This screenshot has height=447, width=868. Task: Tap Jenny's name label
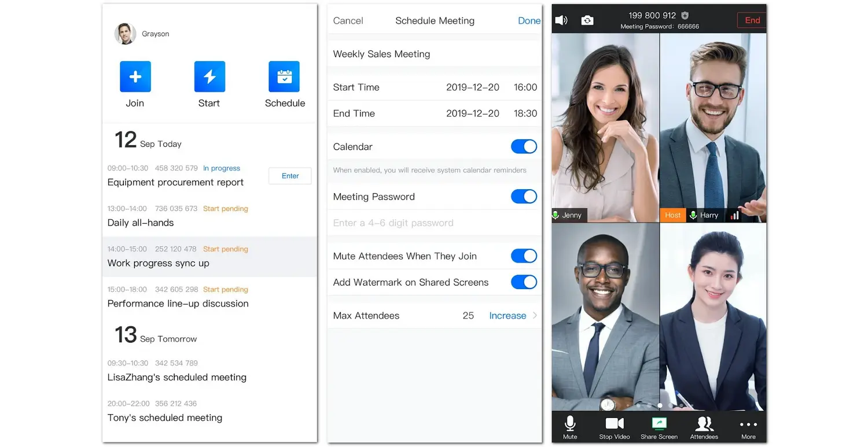point(572,215)
